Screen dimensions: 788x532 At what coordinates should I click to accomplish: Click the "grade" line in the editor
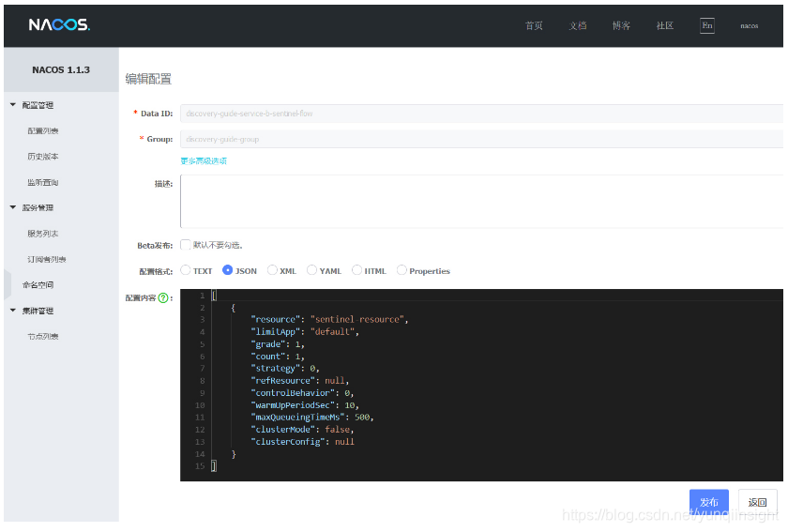278,344
